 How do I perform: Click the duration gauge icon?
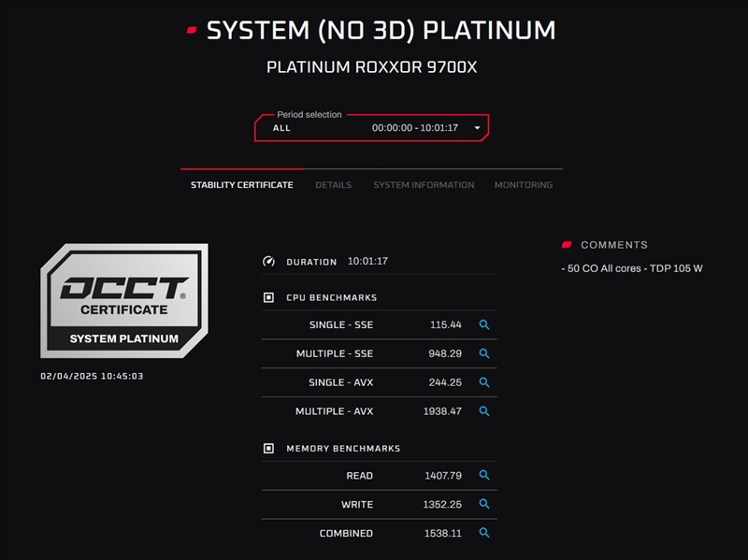[268, 262]
